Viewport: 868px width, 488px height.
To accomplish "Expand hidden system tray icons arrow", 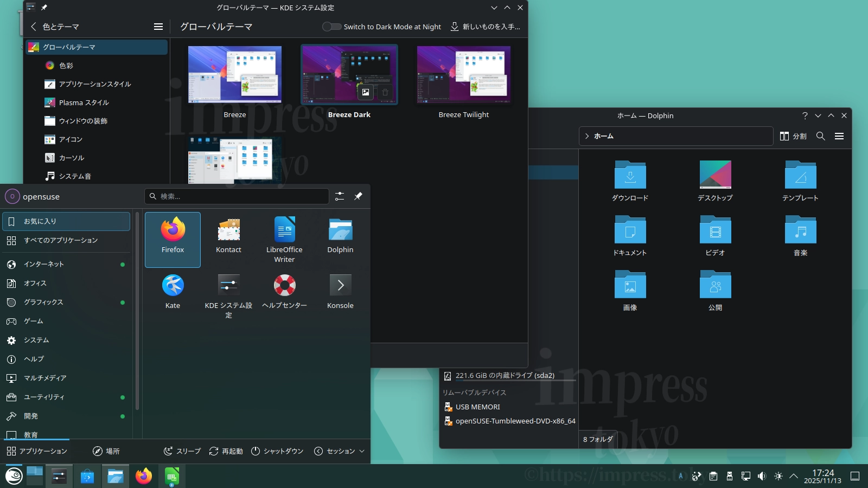I will (794, 476).
